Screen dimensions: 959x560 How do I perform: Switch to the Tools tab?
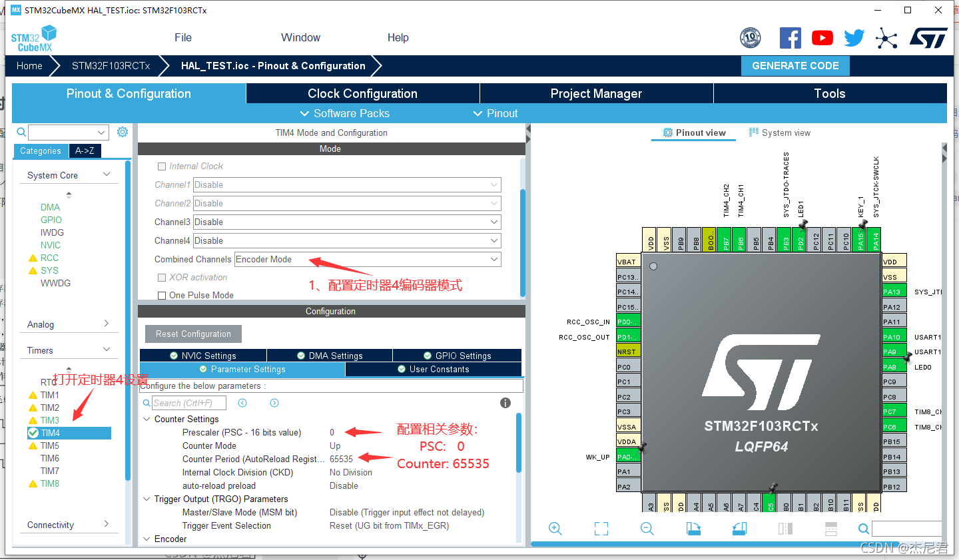pyautogui.click(x=830, y=94)
